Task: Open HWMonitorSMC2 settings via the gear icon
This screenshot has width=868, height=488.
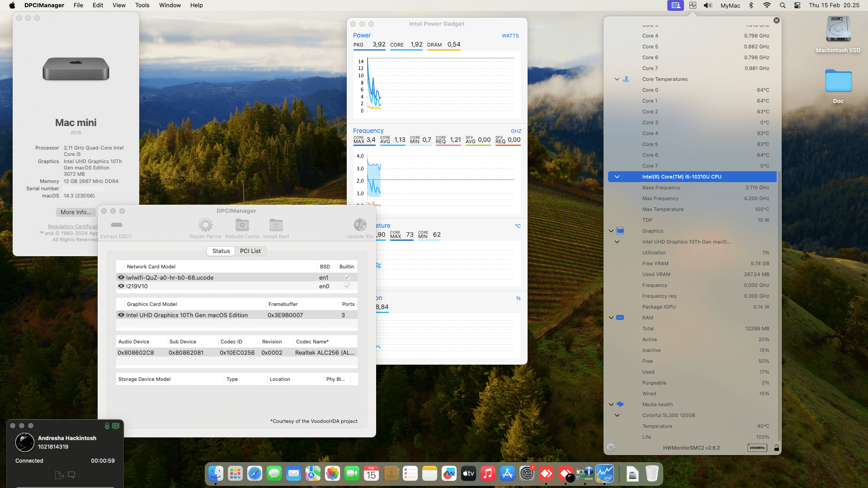Action: click(611, 447)
